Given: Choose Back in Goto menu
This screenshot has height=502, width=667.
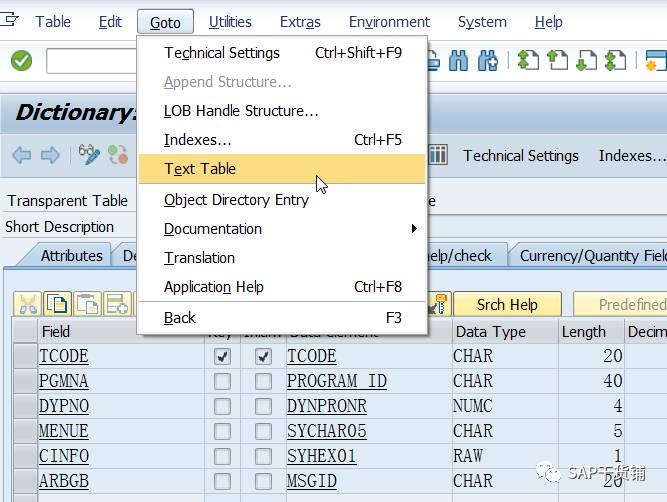Looking at the screenshot, I should (x=282, y=318).
